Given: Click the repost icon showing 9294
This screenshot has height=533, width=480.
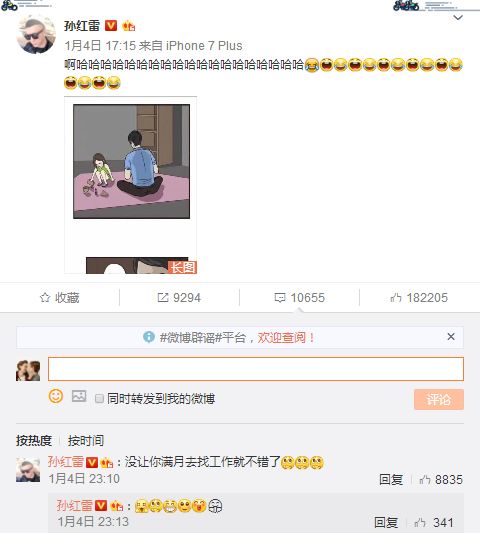Looking at the screenshot, I should click(163, 298).
